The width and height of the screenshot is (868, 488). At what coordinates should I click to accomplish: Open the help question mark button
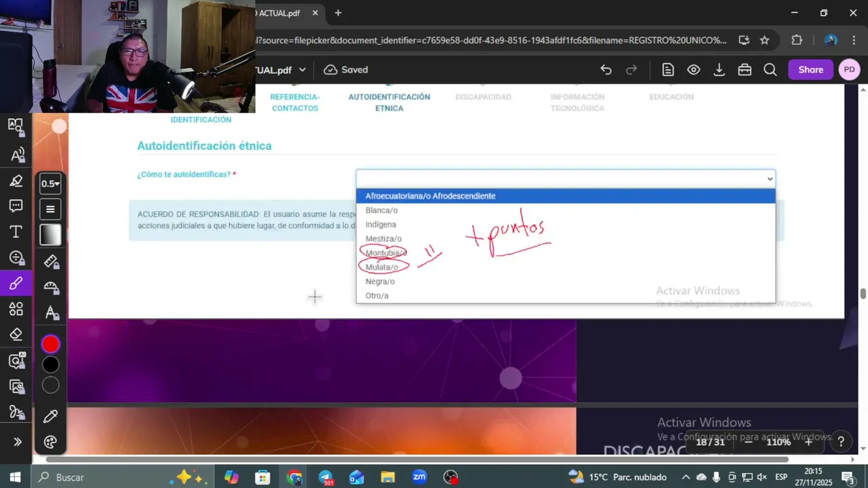coord(841,442)
